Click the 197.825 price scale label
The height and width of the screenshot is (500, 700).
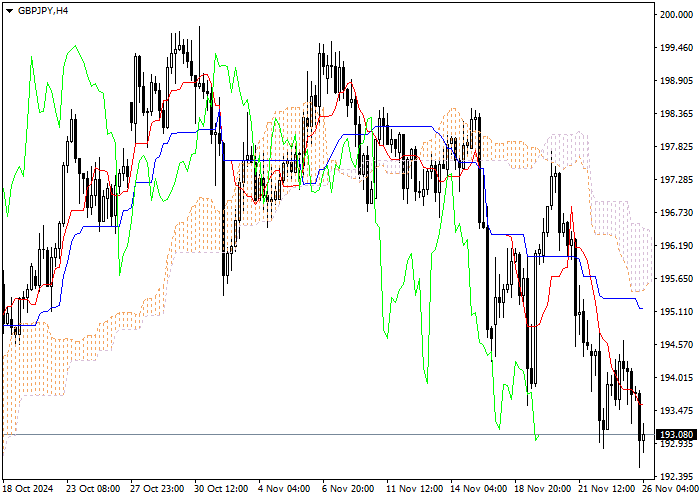pyautogui.click(x=676, y=147)
